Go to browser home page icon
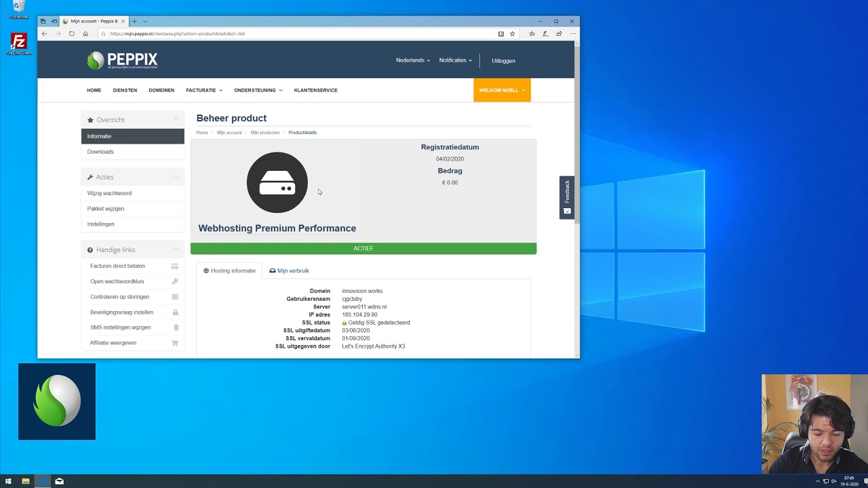 point(85,34)
